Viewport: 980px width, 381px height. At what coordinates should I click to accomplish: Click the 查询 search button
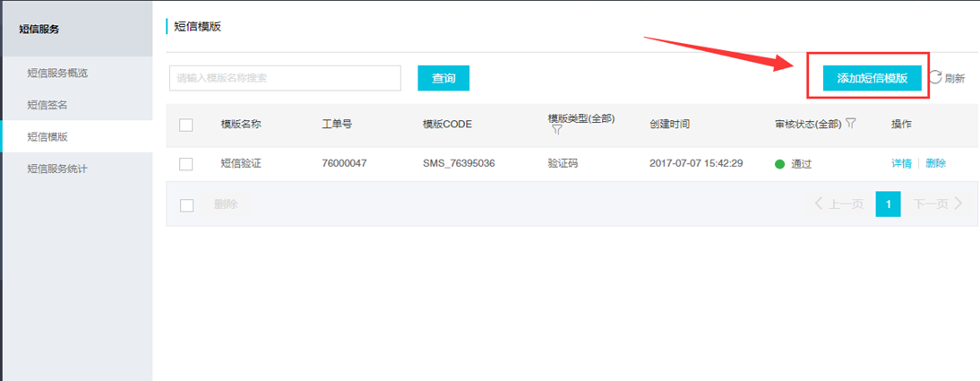pos(443,78)
